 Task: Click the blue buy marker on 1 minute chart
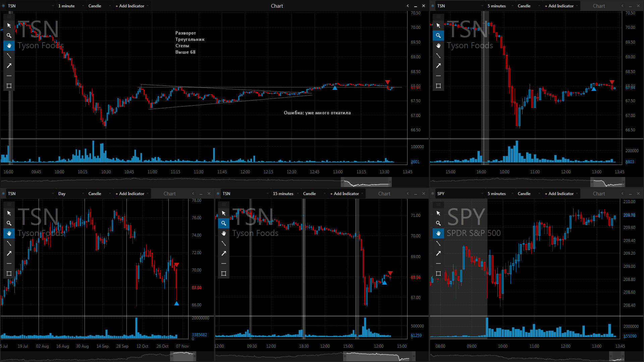click(x=335, y=88)
